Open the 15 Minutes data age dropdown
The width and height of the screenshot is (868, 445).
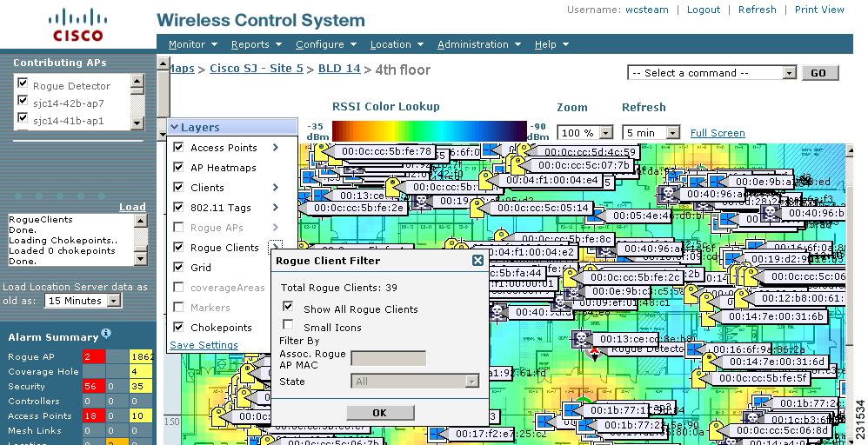pyautogui.click(x=83, y=301)
